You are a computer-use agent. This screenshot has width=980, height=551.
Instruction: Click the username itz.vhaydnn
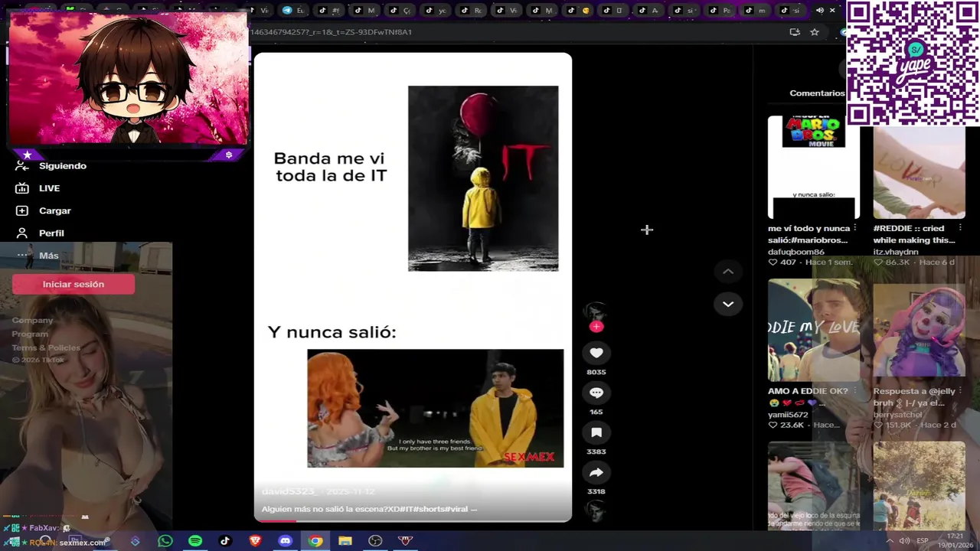click(x=896, y=252)
